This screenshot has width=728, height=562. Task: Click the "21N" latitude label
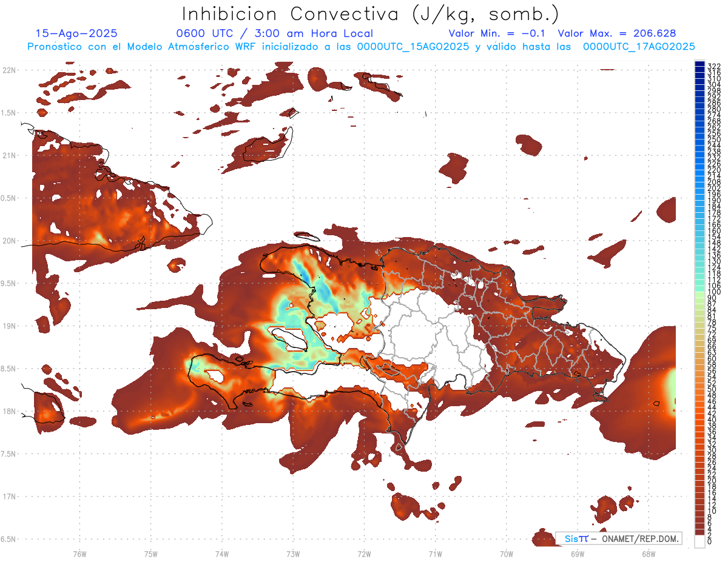point(10,156)
